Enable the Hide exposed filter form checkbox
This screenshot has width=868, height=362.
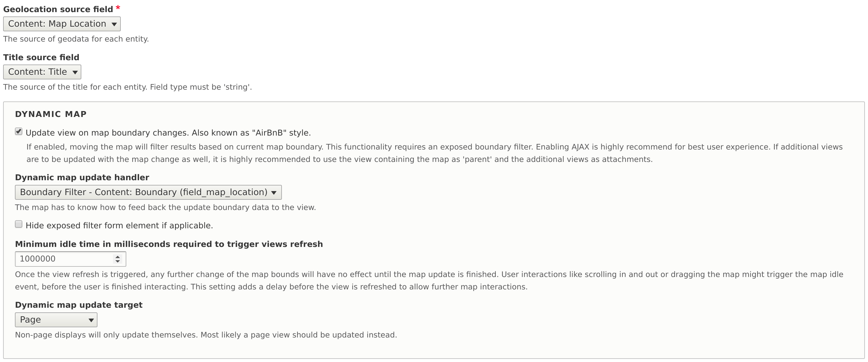coord(19,224)
